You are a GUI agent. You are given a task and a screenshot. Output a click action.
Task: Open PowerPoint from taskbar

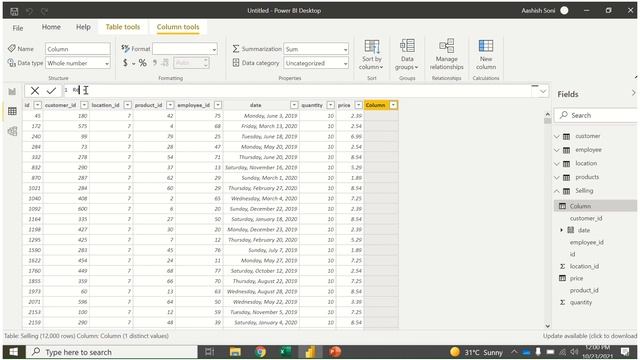coord(335,352)
